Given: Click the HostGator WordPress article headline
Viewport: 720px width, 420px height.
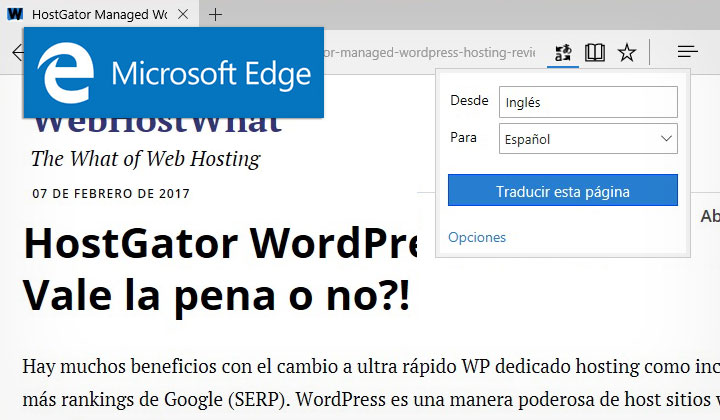Looking at the screenshot, I should pos(220,269).
